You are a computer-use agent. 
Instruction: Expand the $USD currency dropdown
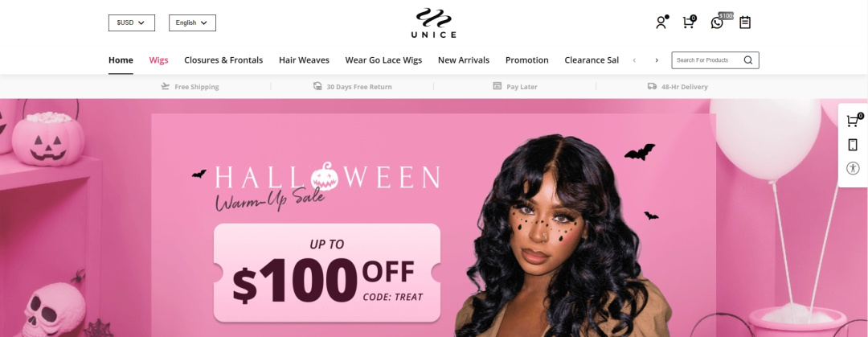[132, 23]
